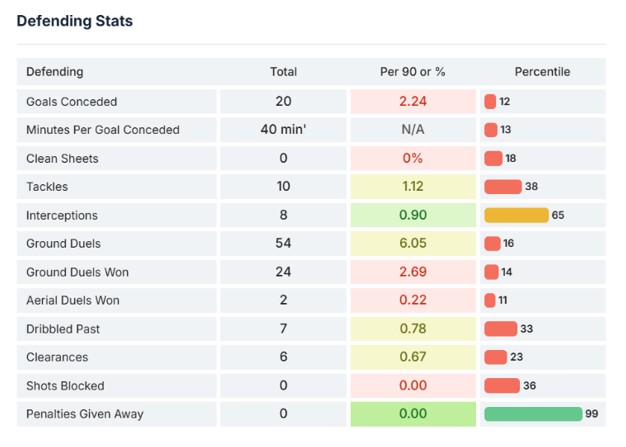Click the Clearances 0.67 value cell
The width and height of the screenshot is (626, 447).
pyautogui.click(x=412, y=357)
